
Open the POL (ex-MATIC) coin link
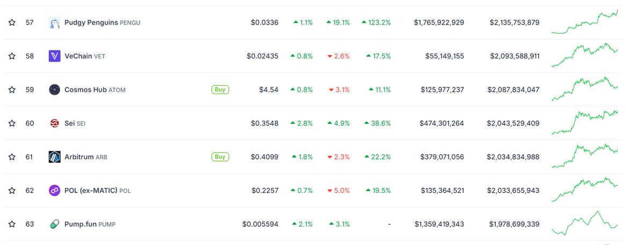[x=97, y=191]
